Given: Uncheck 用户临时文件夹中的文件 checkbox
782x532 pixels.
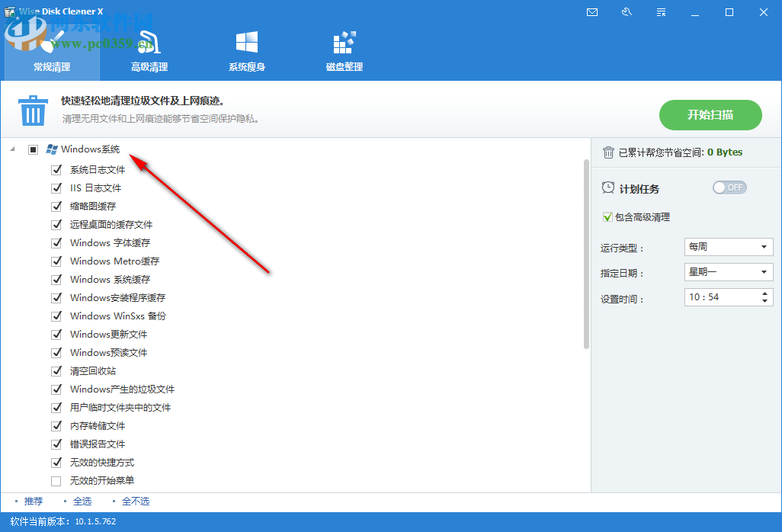Looking at the screenshot, I should coord(56,407).
